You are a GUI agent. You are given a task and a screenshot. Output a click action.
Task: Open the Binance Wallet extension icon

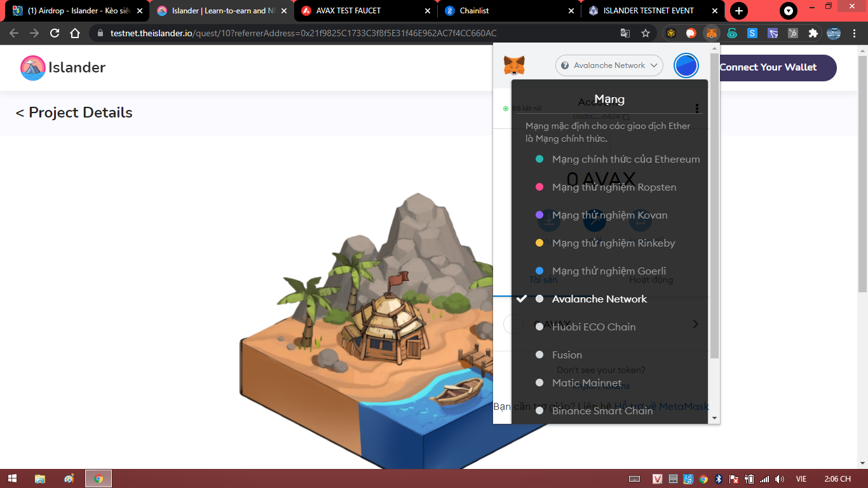coord(671,33)
